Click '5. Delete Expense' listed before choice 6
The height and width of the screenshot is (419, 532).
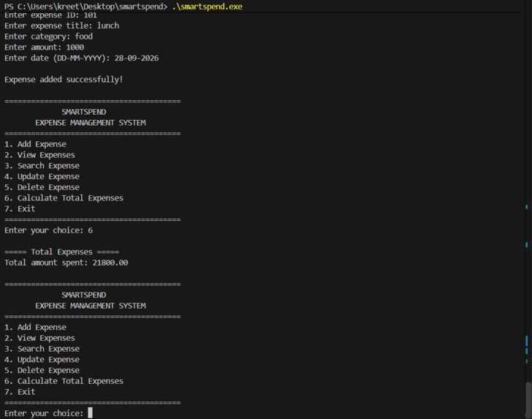coord(42,187)
